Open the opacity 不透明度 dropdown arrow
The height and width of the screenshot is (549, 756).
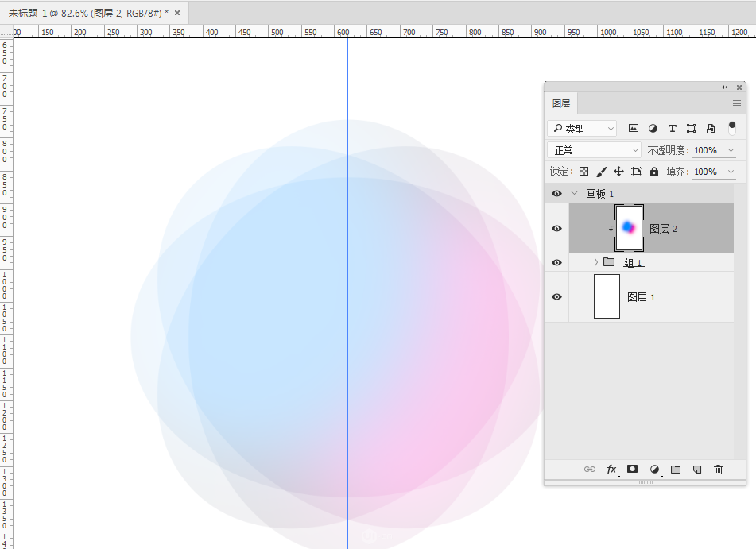coord(731,150)
